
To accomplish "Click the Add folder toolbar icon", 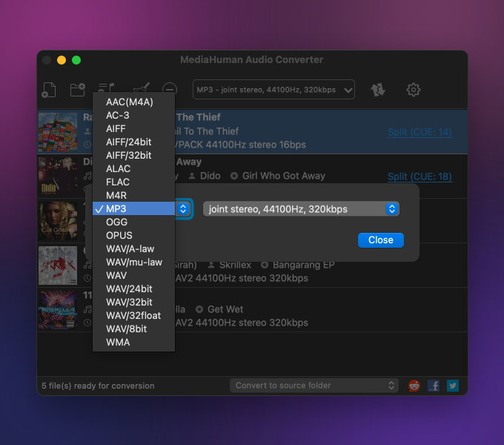I will click(x=78, y=90).
